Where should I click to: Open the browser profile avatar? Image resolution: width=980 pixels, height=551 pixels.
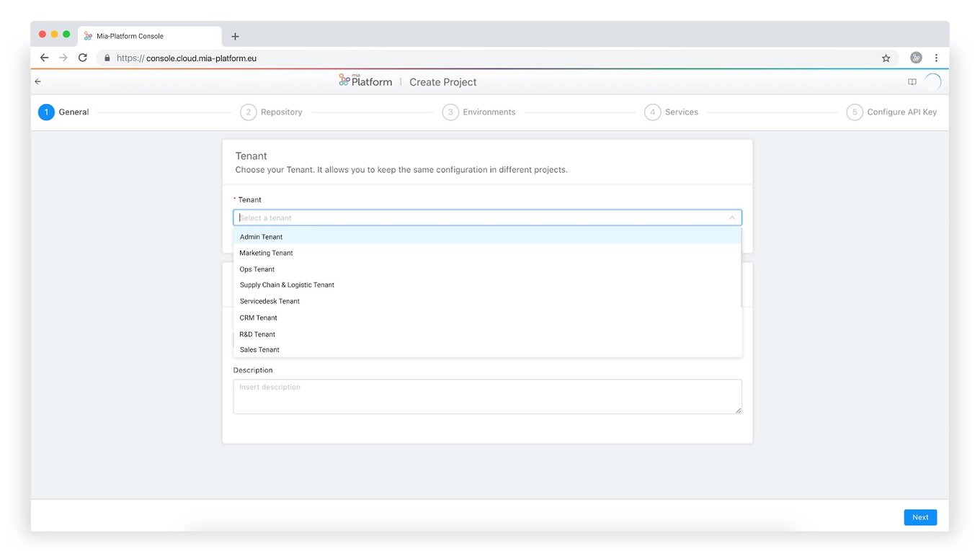tap(915, 58)
